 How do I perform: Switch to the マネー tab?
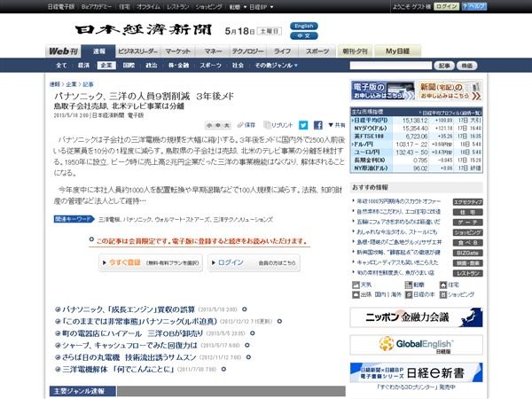click(x=213, y=51)
